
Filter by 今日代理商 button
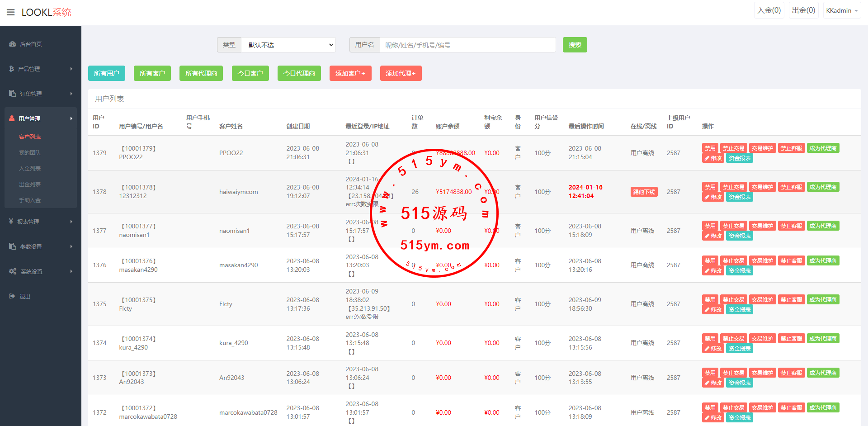[x=299, y=73]
